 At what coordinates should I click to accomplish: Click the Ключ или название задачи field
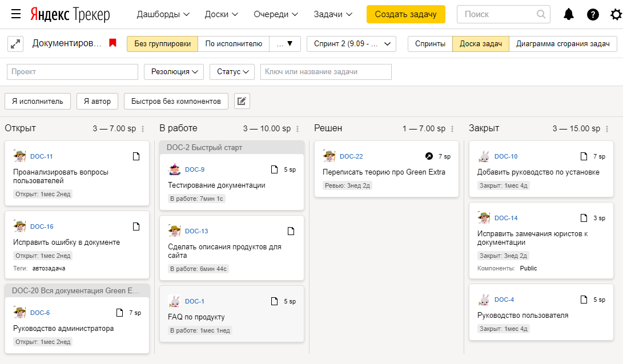pos(326,72)
